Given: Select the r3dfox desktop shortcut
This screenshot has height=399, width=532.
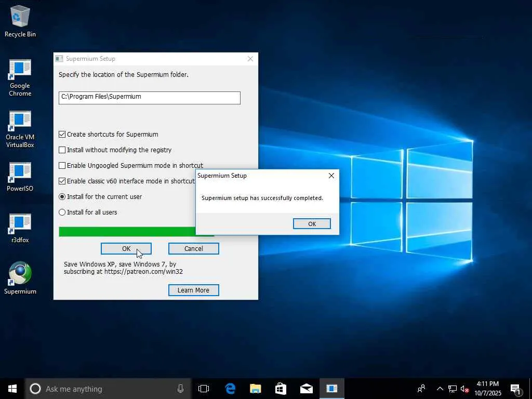Looking at the screenshot, I should 20,229.
